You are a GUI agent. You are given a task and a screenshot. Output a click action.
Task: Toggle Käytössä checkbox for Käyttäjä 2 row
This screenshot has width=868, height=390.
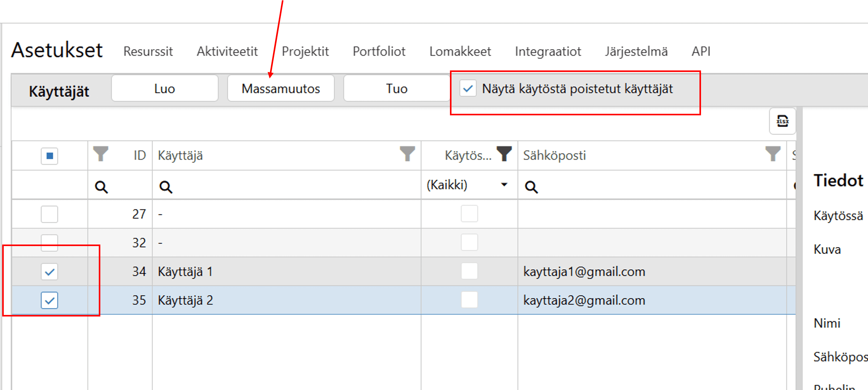(469, 300)
